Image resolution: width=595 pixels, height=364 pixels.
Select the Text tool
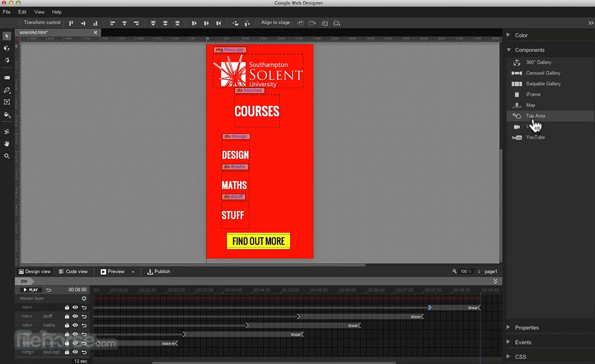pos(7,102)
